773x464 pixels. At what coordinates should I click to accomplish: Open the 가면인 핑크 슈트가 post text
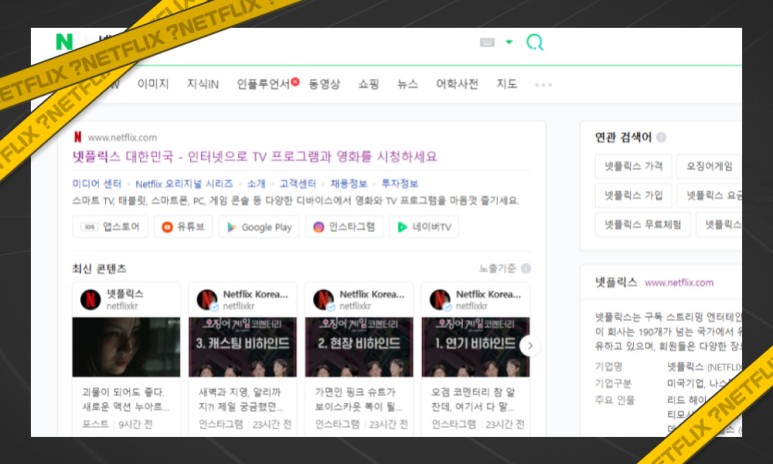pos(358,399)
